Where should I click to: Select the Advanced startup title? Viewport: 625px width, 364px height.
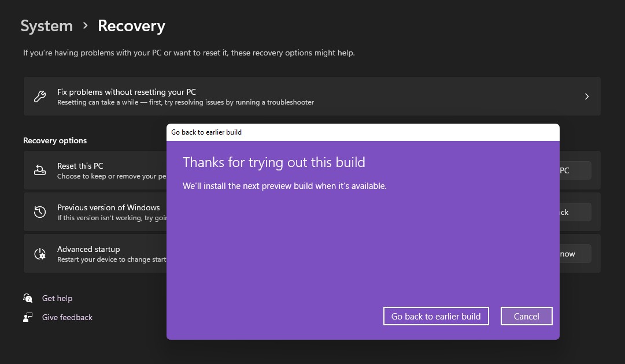(x=88, y=249)
